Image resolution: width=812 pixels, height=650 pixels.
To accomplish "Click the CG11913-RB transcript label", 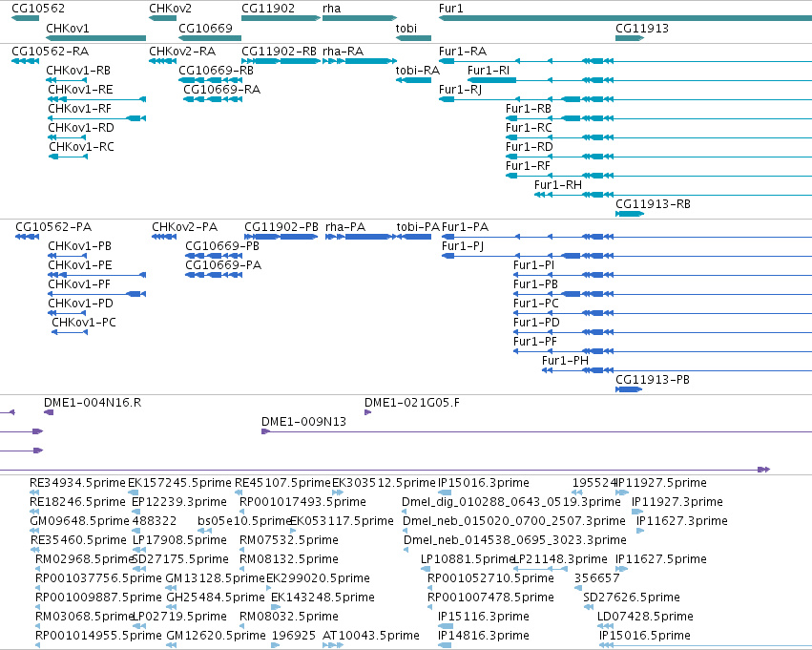I will point(653,204).
